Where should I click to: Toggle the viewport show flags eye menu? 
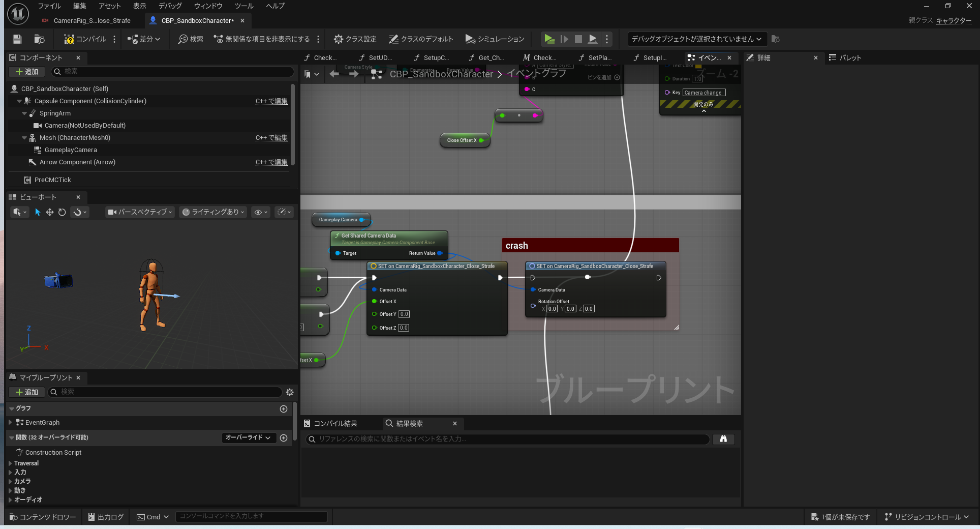coord(261,212)
